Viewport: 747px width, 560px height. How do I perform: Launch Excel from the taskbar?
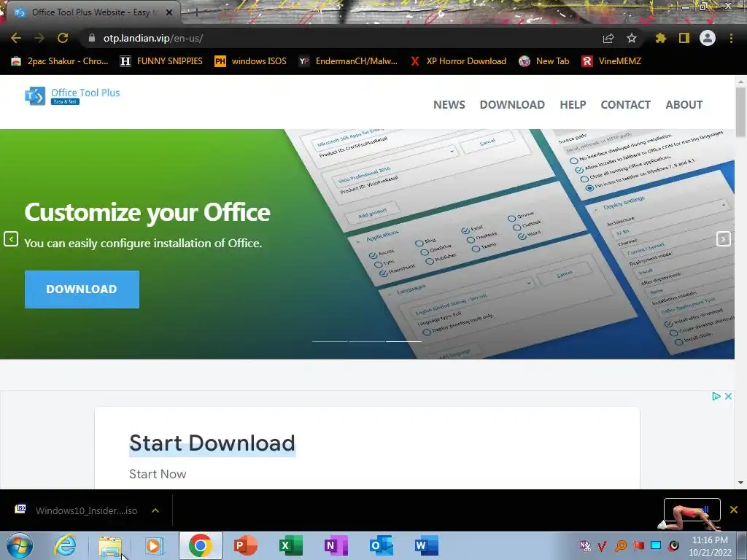[x=290, y=545]
